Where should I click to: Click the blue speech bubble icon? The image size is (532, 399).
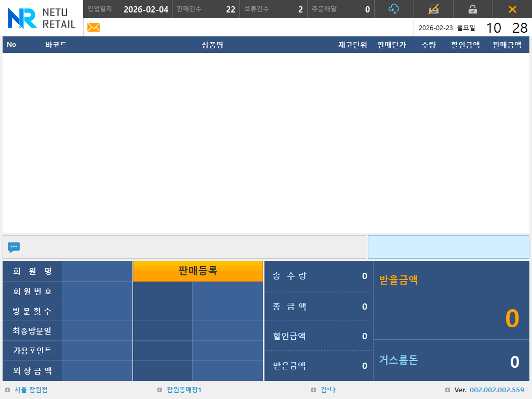pos(14,247)
